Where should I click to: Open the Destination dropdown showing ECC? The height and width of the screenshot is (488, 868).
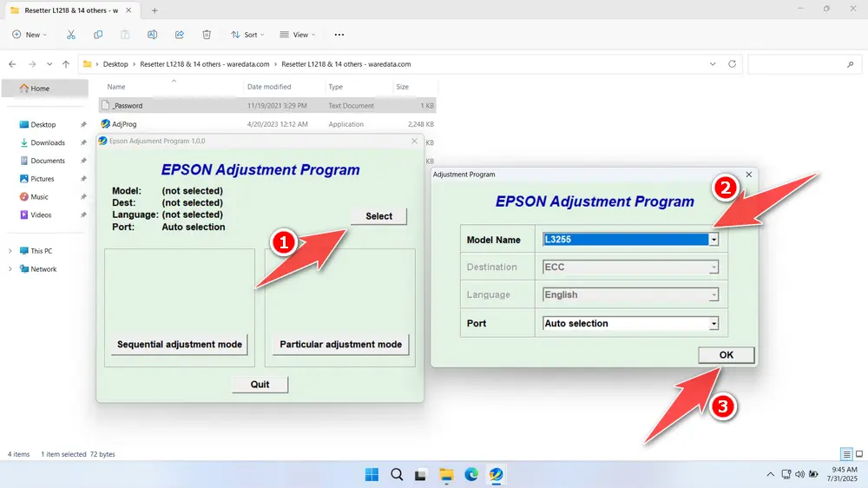[713, 267]
